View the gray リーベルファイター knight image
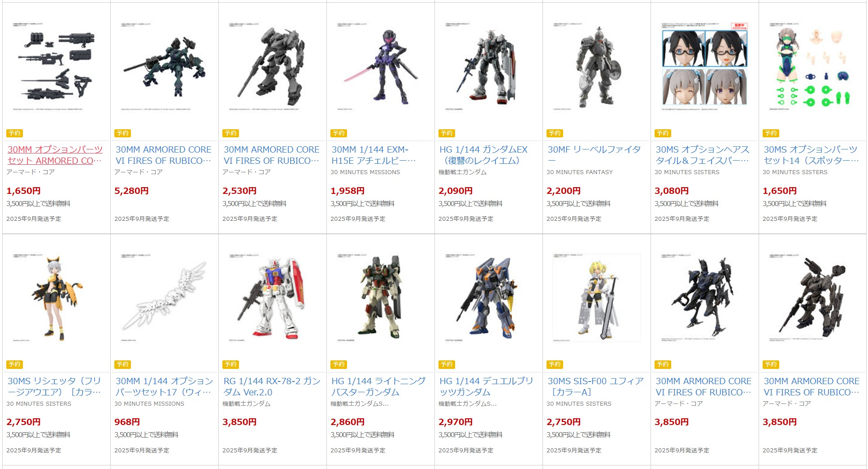The image size is (868, 469). click(597, 66)
